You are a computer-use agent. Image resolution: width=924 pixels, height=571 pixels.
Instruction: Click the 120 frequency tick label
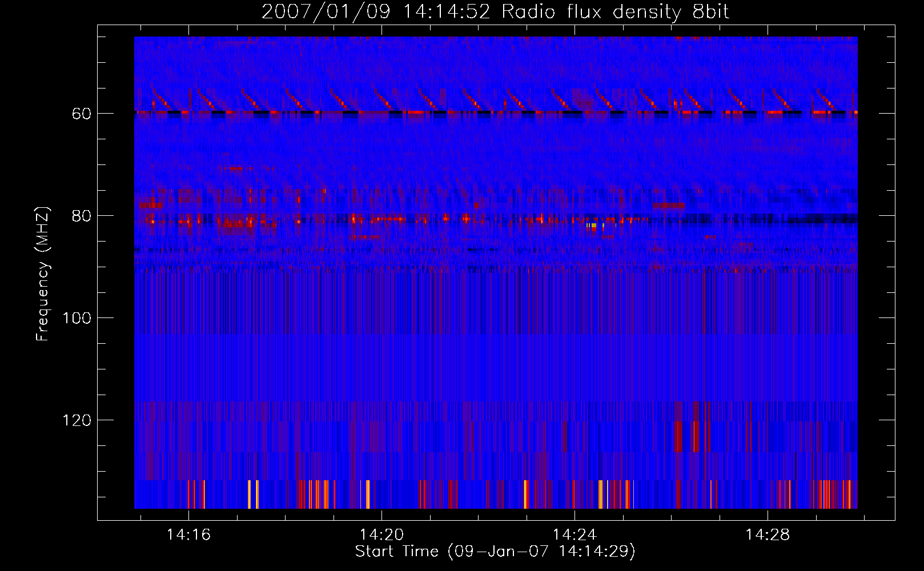coord(77,421)
